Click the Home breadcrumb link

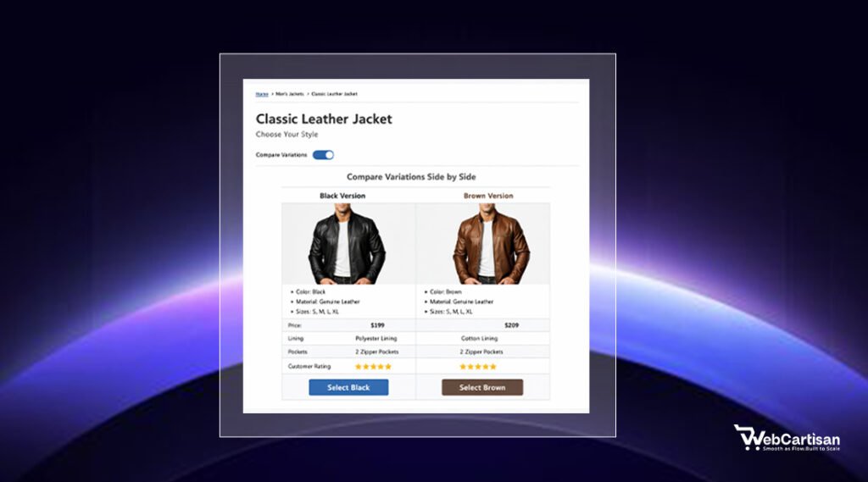point(262,94)
